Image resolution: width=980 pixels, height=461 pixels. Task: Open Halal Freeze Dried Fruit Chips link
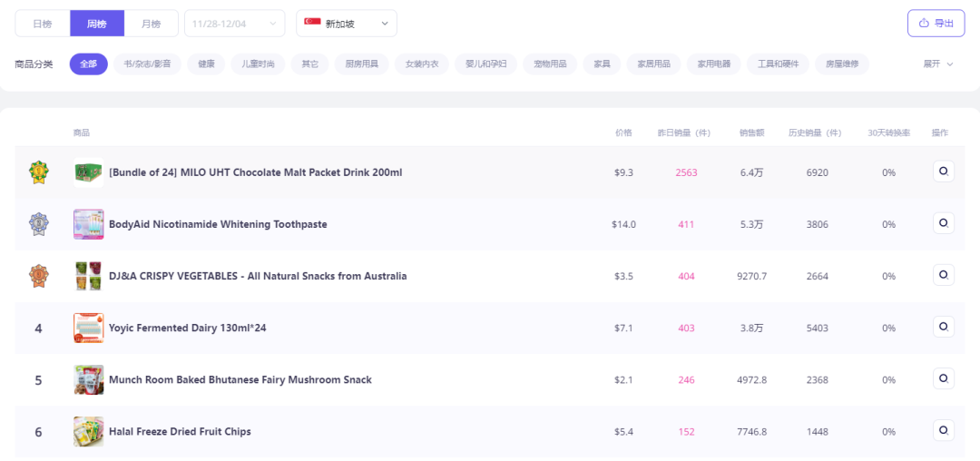(x=180, y=431)
